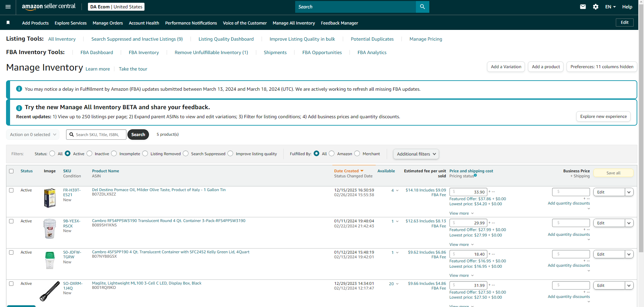This screenshot has height=307, width=644.
Task: Click Explore new experience button
Action: 603,117
